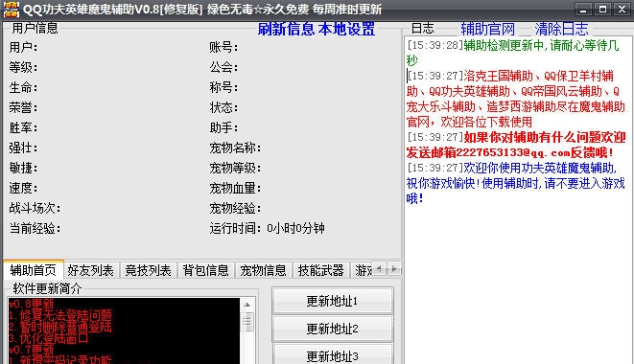Click 刷新信息 to refresh user info
The height and width of the screenshot is (364, 634).
(x=286, y=29)
